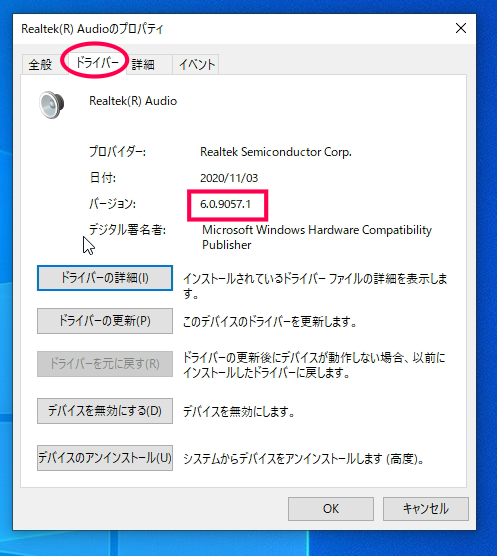
Task: Switch to the イベント tab
Action: tap(197, 65)
